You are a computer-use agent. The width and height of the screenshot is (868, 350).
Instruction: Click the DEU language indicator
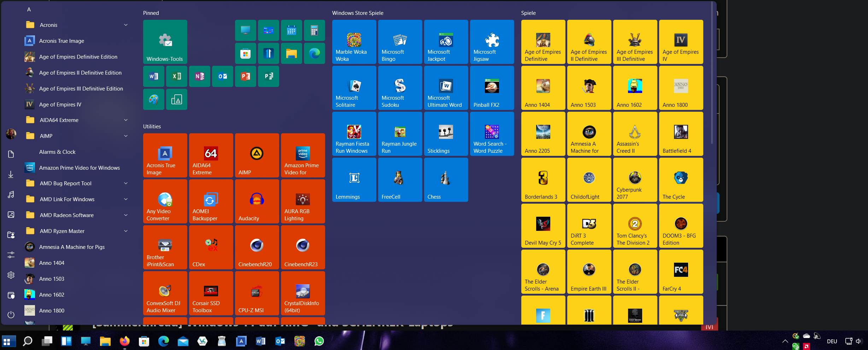tap(832, 341)
